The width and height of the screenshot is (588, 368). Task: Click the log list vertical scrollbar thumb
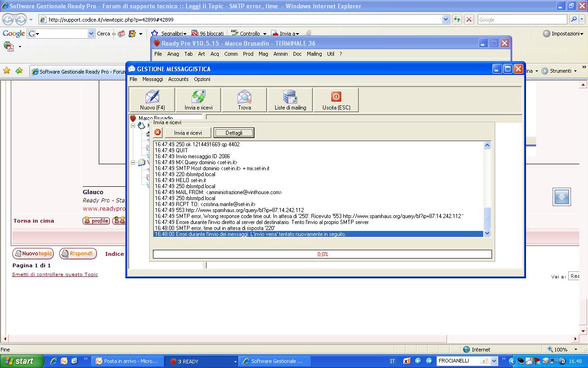[487, 218]
